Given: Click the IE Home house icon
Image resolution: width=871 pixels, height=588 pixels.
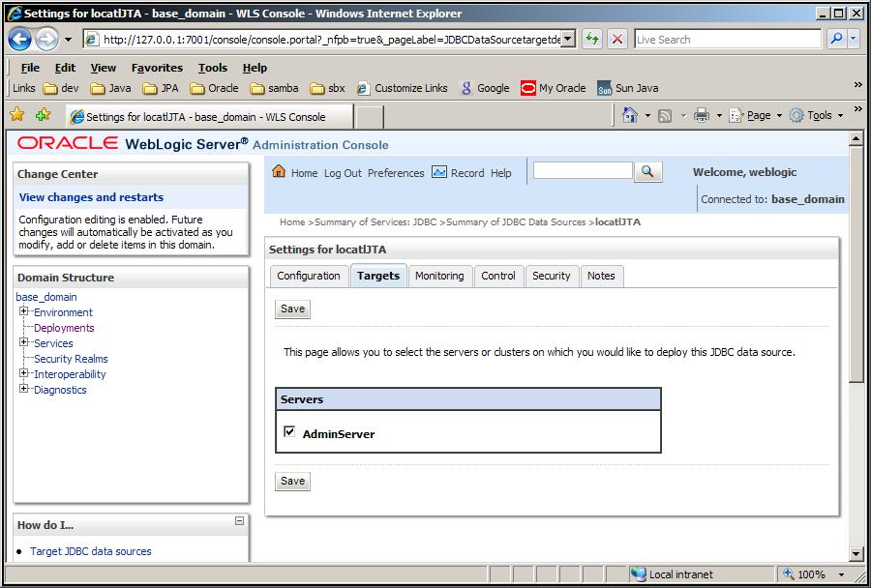Looking at the screenshot, I should coord(629,115).
